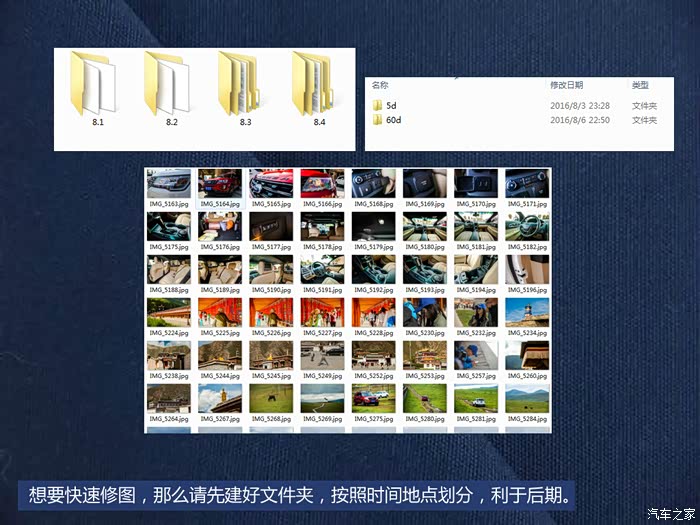Pick the IMG_5260.jpg file
The height and width of the screenshot is (525, 700).
[527, 356]
